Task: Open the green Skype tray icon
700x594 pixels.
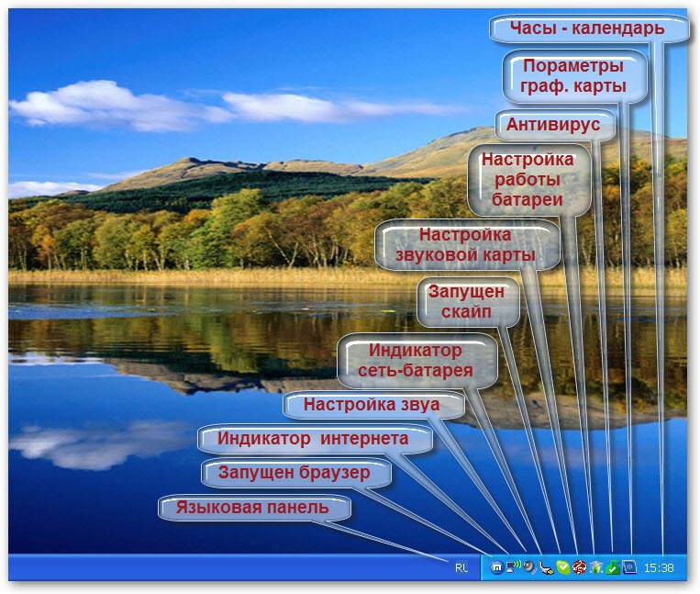Action: pos(563,567)
